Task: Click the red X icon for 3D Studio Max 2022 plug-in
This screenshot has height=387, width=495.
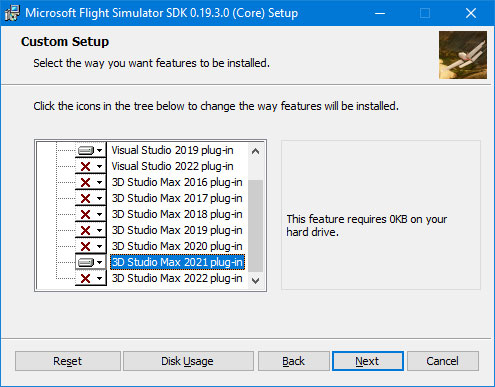Action: (86, 278)
